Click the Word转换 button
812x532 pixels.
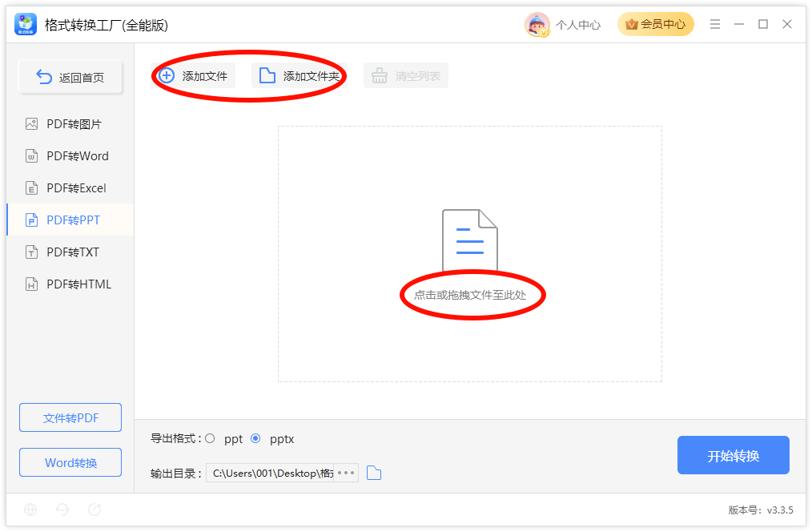[x=70, y=462]
